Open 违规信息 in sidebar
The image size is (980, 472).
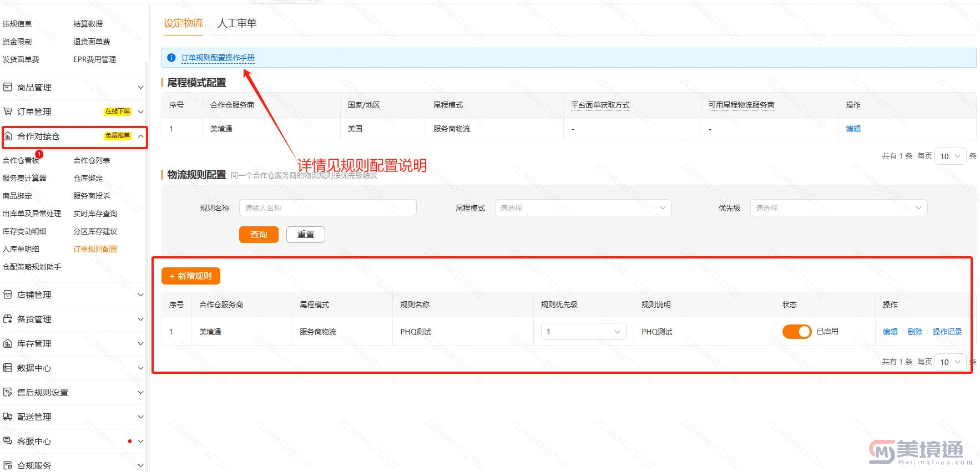pyautogui.click(x=17, y=24)
